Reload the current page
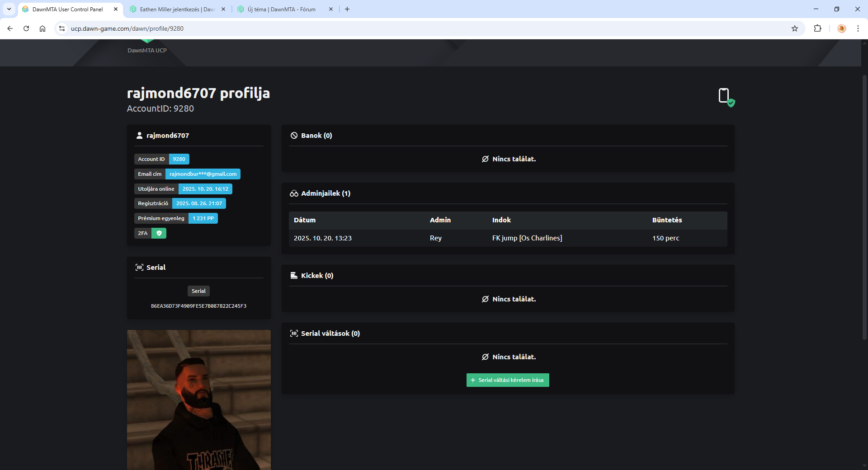This screenshot has width=868, height=470. pos(26,28)
